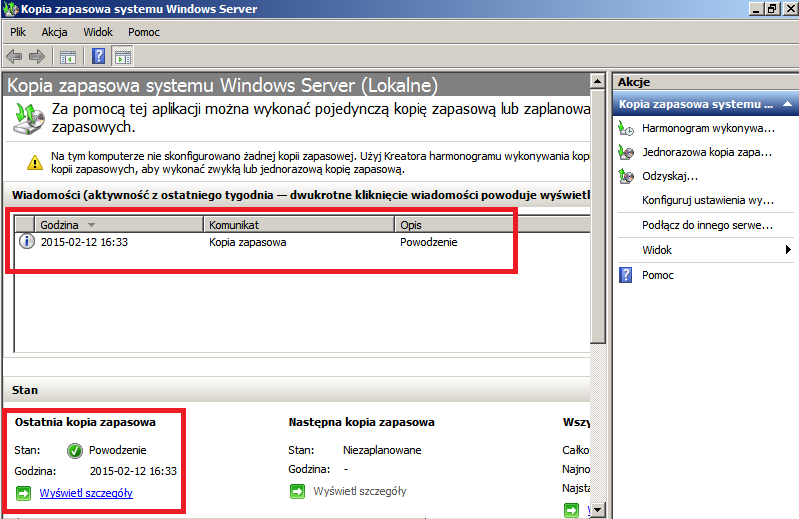Open Wyświetl szczegóły of the last backup

pos(86,493)
